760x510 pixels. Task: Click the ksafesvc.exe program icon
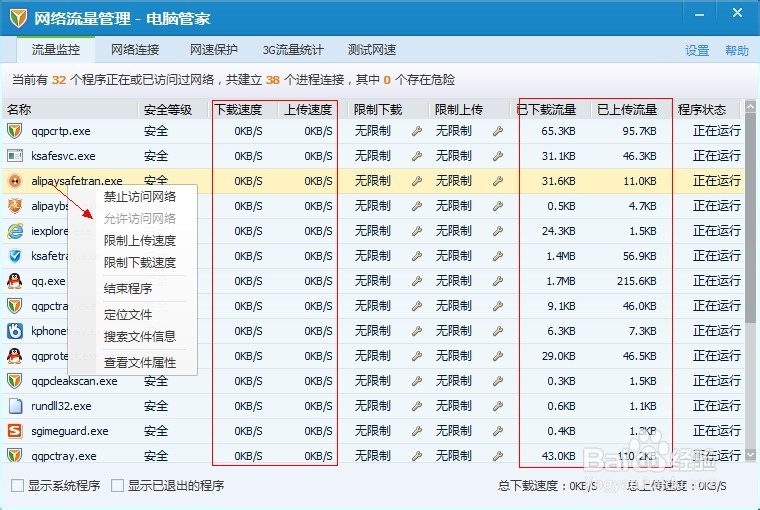(x=15, y=156)
